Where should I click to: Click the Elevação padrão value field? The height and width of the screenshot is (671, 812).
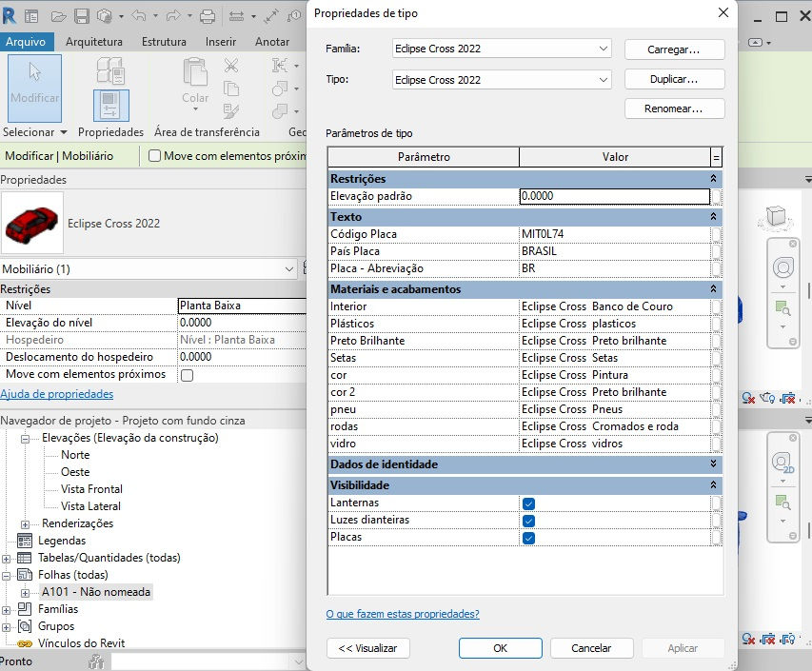coord(615,196)
